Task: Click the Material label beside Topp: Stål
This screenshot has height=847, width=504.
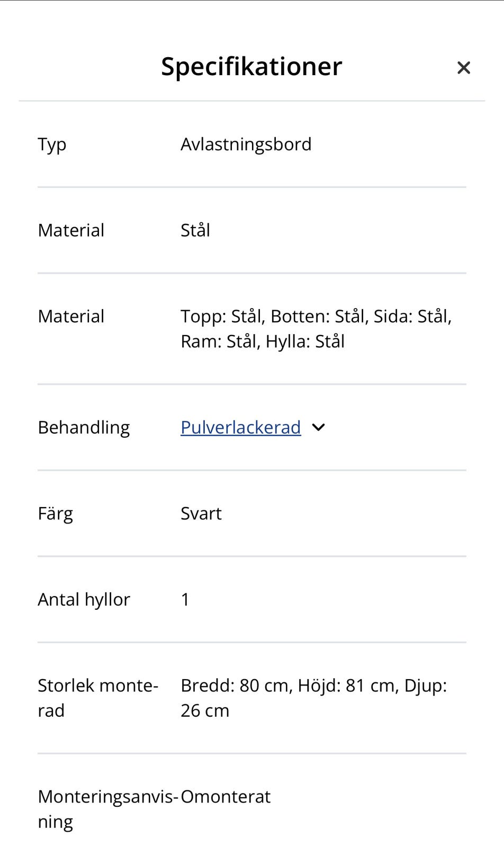Action: coord(71,316)
